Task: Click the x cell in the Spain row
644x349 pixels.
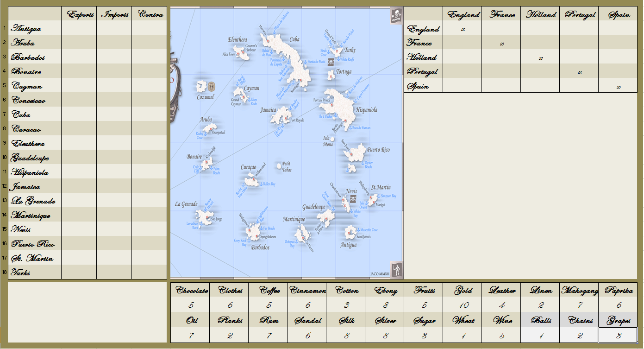Action: click(618, 86)
